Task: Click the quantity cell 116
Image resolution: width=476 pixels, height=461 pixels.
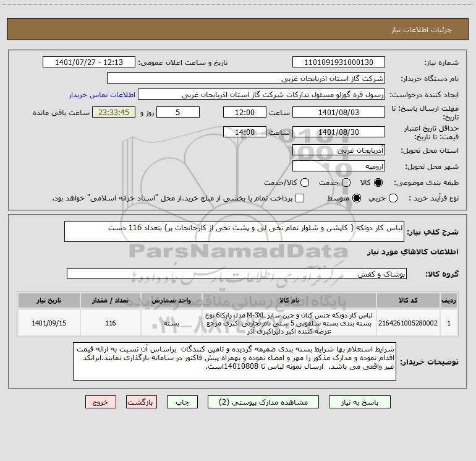Action: pos(111,323)
